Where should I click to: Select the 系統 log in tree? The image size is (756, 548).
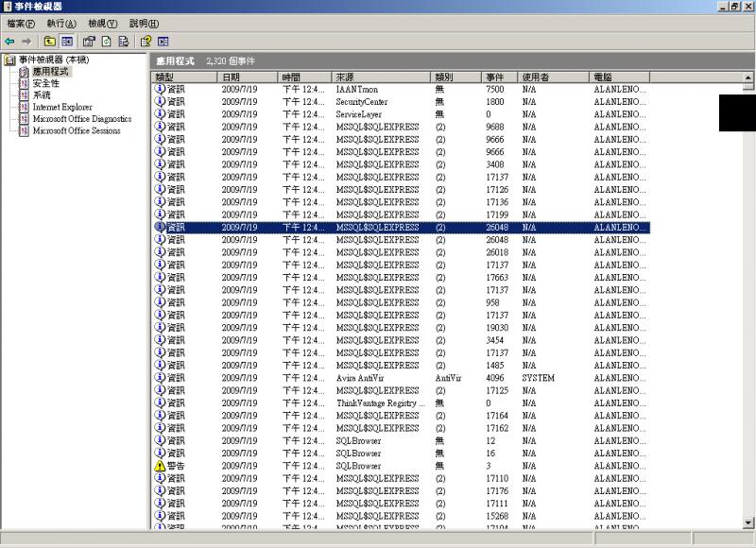42,95
